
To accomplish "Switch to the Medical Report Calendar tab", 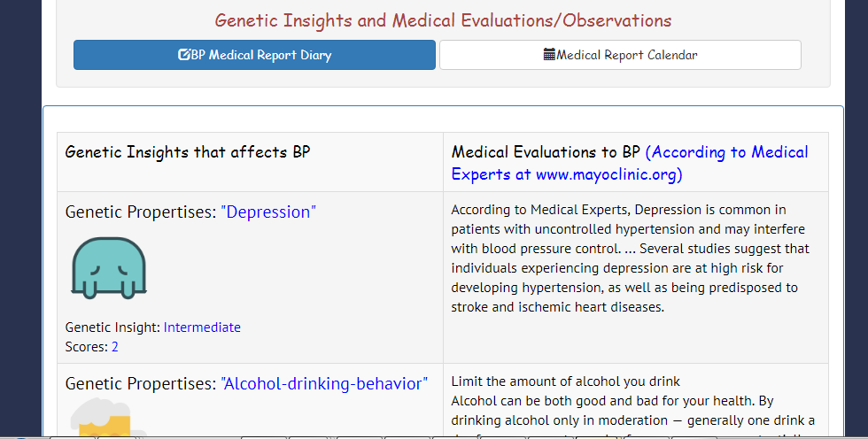I will coord(620,55).
